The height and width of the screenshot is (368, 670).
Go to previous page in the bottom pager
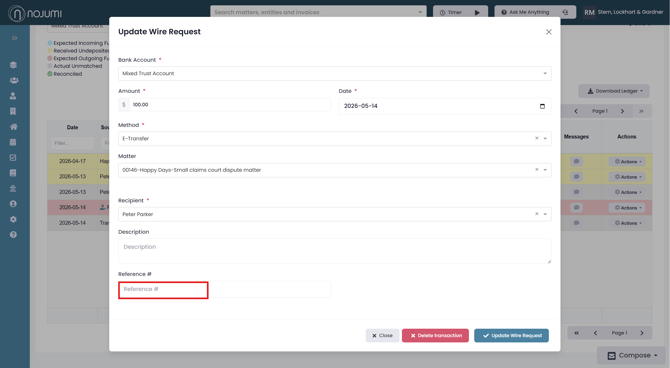(595, 333)
